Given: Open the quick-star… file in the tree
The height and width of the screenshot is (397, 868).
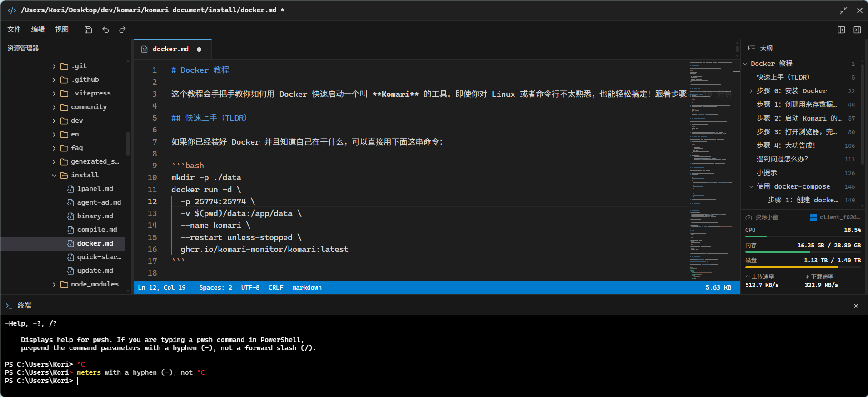Looking at the screenshot, I should coord(99,257).
